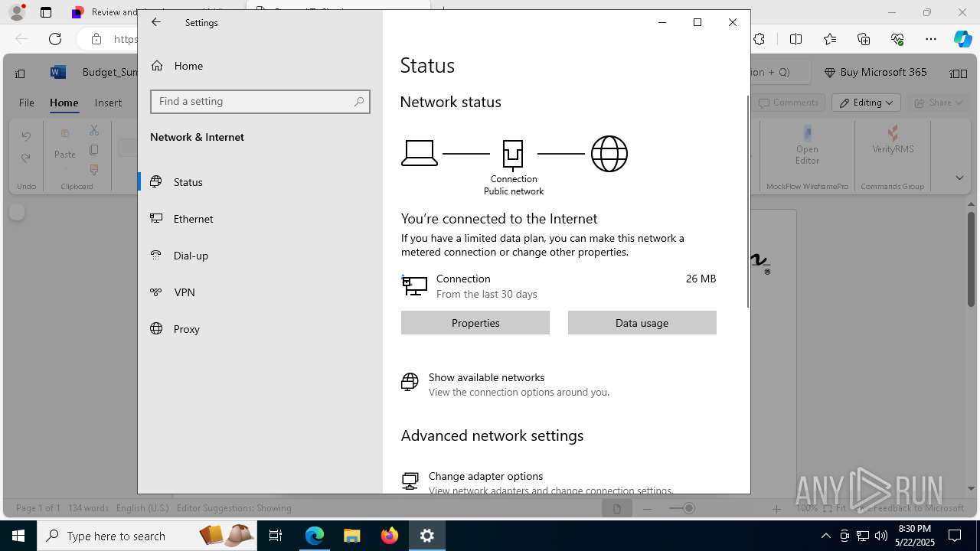Click the zoom slider in Word status bar
The width and height of the screenshot is (980, 551).
688,508
